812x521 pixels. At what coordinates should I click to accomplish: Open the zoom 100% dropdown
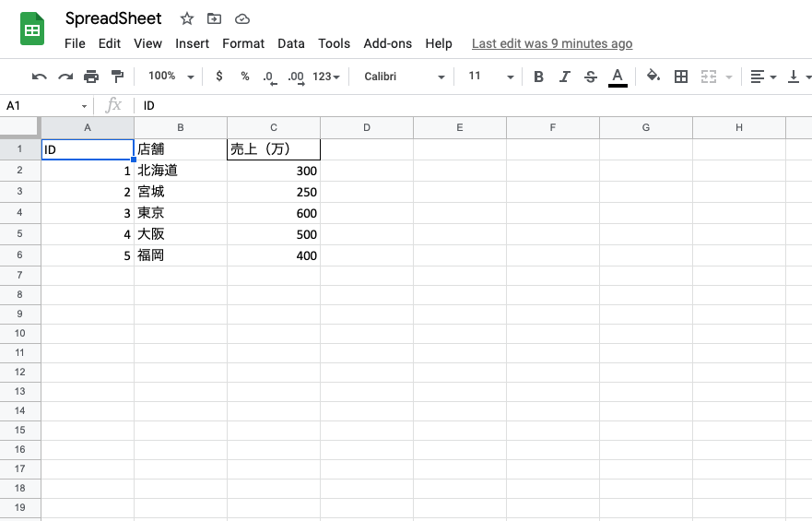171,77
